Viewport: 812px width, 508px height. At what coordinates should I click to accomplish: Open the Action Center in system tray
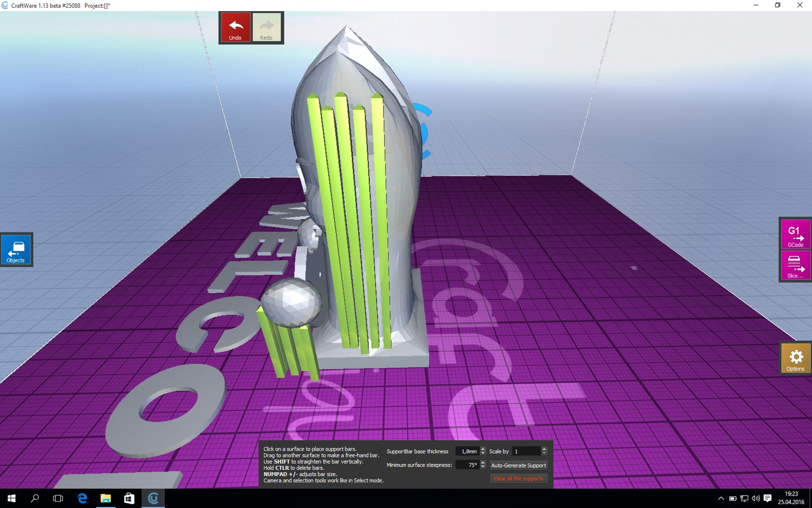[x=768, y=498]
